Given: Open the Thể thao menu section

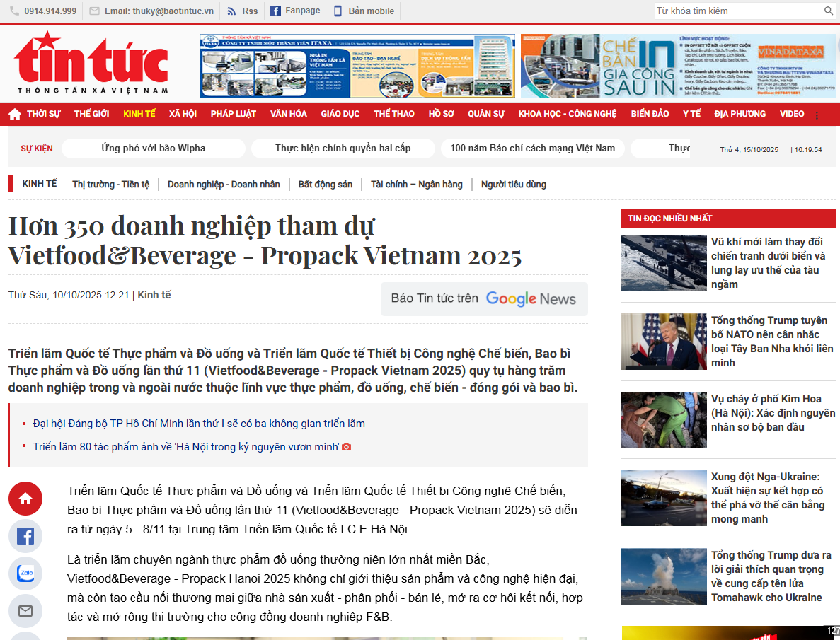Looking at the screenshot, I should point(394,114).
